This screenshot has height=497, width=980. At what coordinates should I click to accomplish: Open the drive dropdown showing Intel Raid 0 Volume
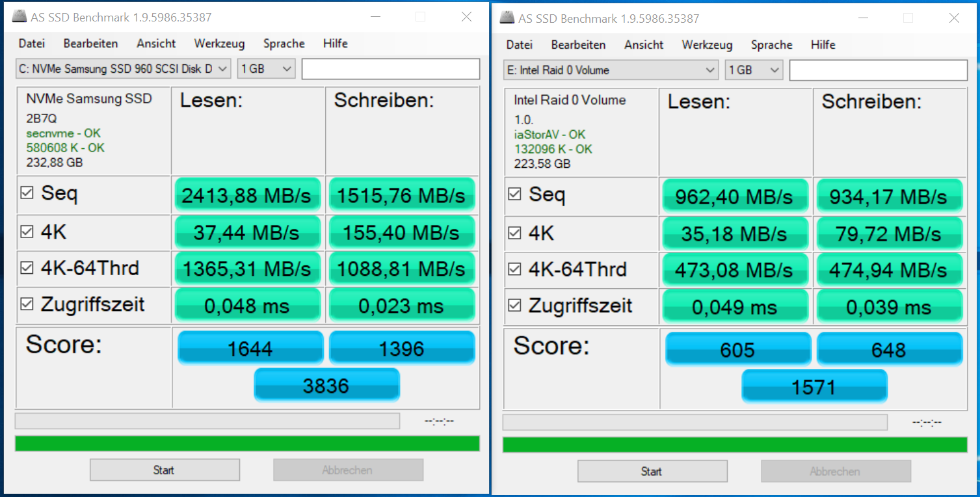(611, 70)
